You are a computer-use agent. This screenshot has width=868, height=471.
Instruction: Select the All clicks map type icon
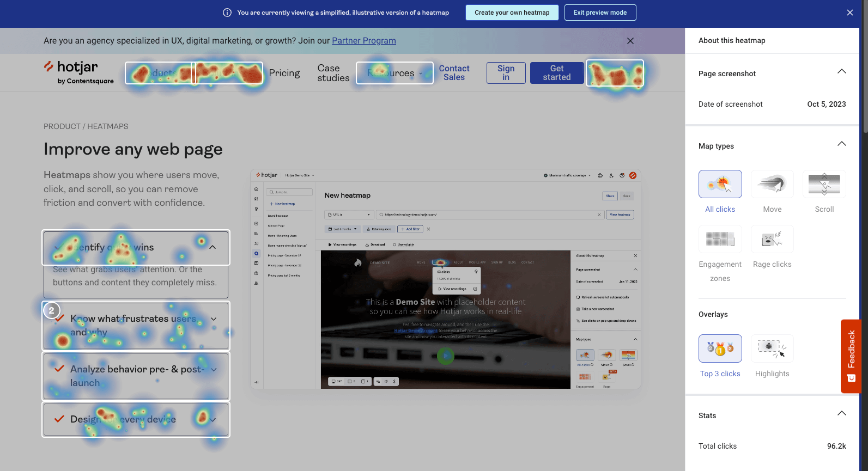pyautogui.click(x=720, y=184)
